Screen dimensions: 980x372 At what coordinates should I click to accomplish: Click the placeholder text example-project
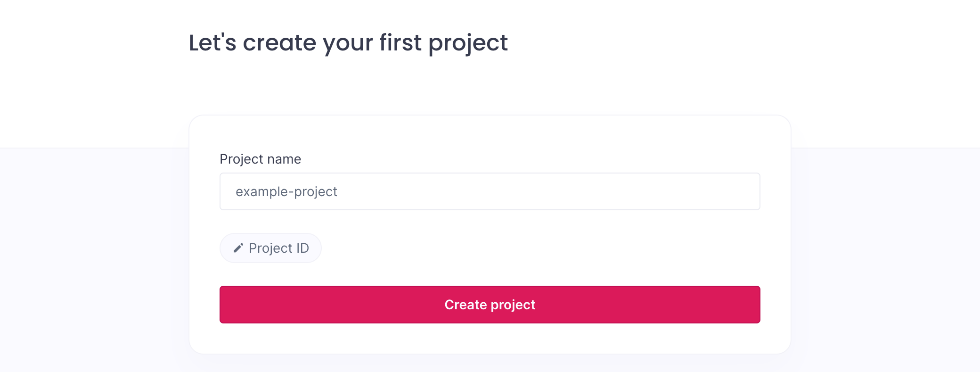tap(286, 191)
